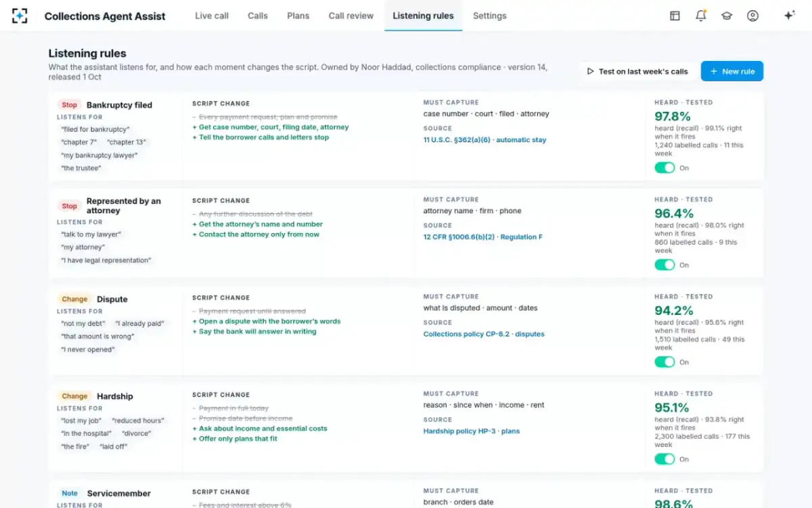812x508 pixels.
Task: Click "Offer only plans that fit"
Action: click(x=235, y=438)
